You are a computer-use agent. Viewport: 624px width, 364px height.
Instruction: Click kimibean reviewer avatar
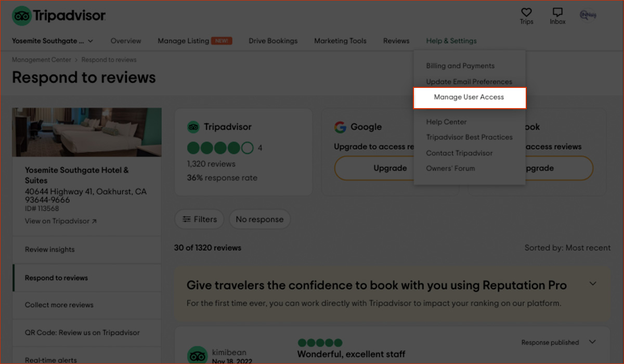(197, 356)
